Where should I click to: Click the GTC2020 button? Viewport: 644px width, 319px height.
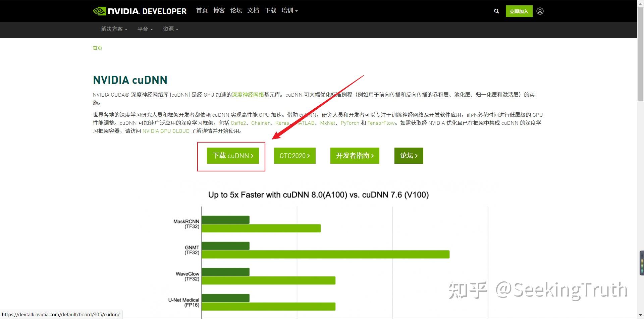tap(294, 156)
